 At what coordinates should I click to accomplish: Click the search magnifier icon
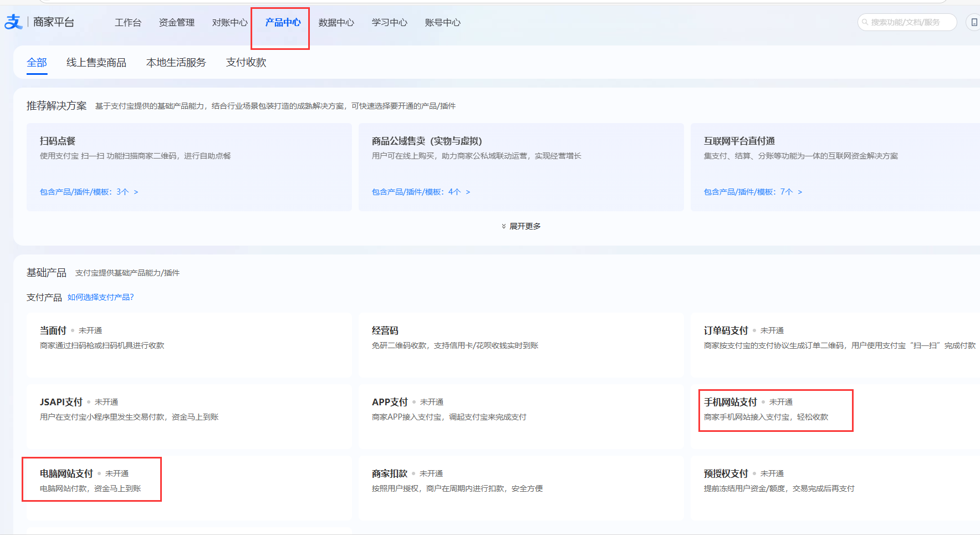[x=865, y=22]
